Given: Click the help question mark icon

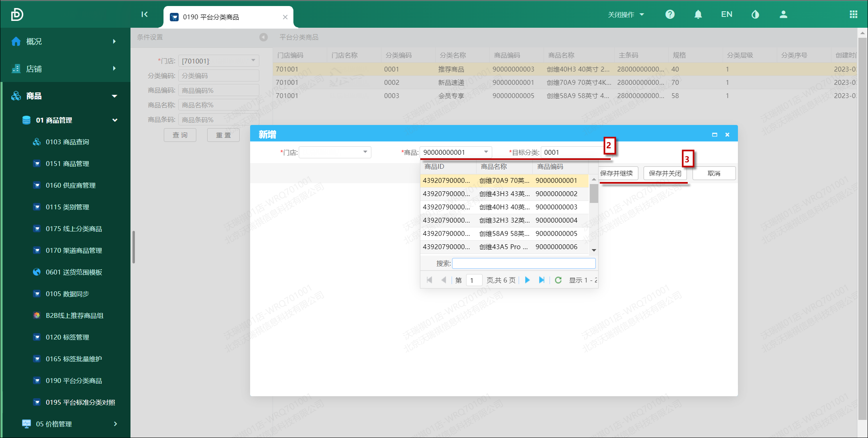Looking at the screenshot, I should pos(670,14).
